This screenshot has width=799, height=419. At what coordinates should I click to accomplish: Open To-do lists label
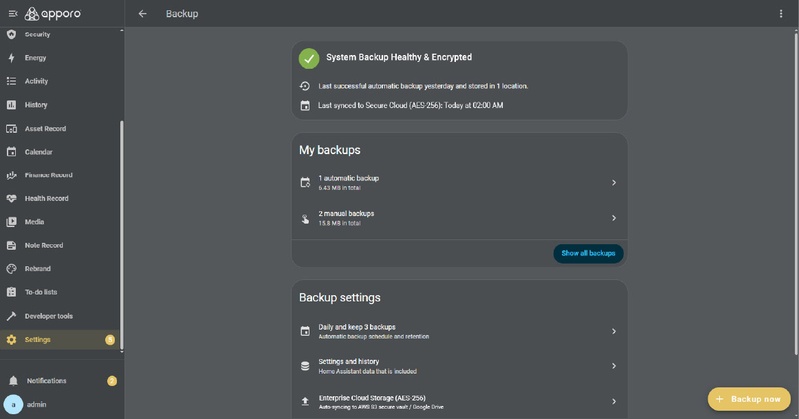[41, 292]
